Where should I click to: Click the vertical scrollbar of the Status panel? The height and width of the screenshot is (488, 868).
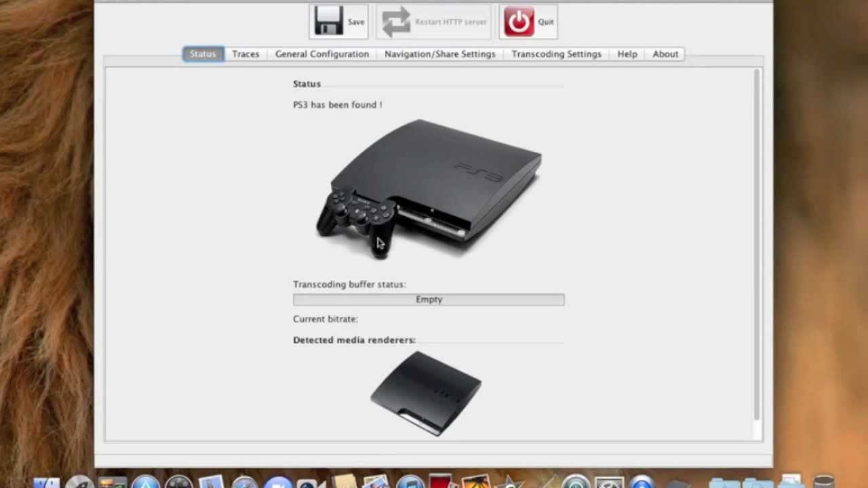click(757, 244)
